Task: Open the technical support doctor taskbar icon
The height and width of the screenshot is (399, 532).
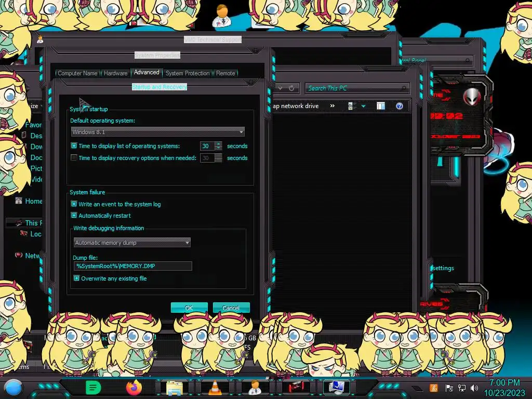Action: point(255,388)
